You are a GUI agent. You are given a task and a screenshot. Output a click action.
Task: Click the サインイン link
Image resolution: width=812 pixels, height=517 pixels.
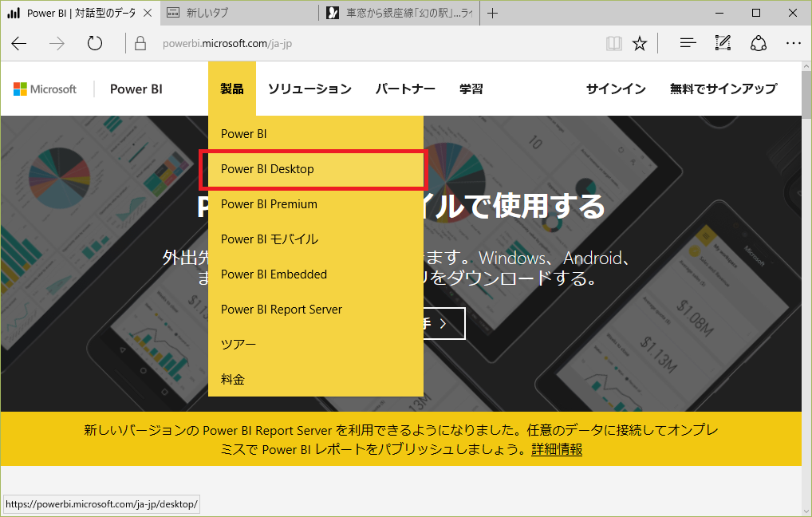click(x=616, y=89)
